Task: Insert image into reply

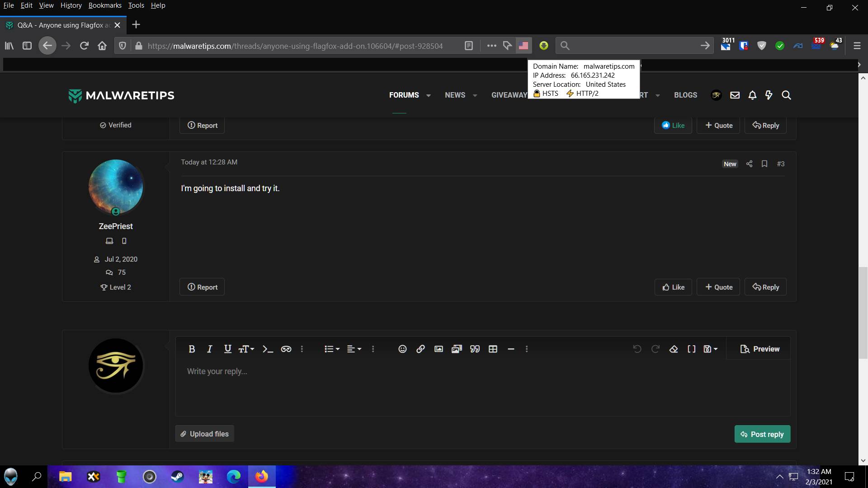Action: click(x=439, y=349)
